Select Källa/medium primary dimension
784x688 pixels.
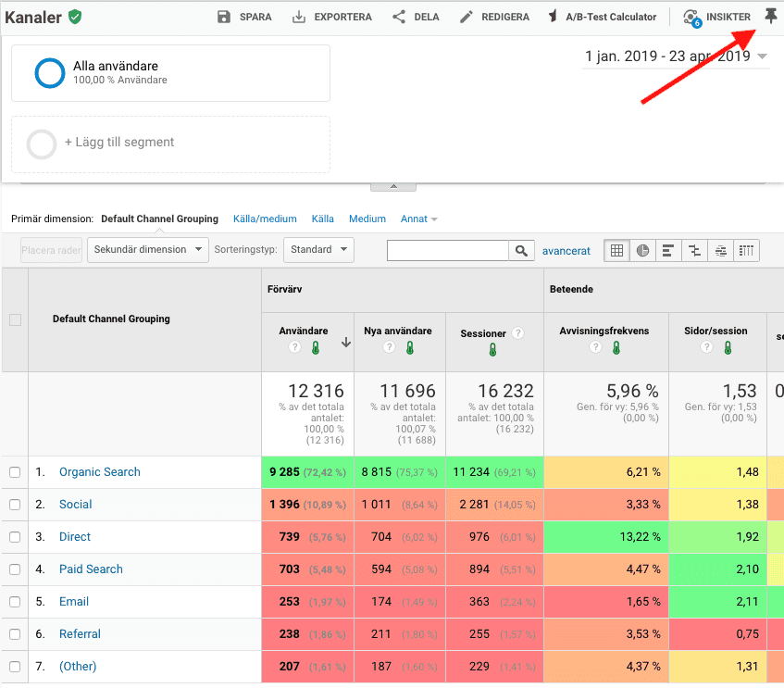[265, 219]
